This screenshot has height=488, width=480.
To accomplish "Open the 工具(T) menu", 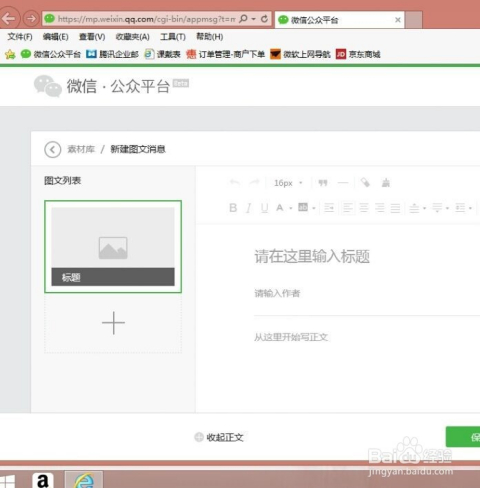I will [x=173, y=37].
